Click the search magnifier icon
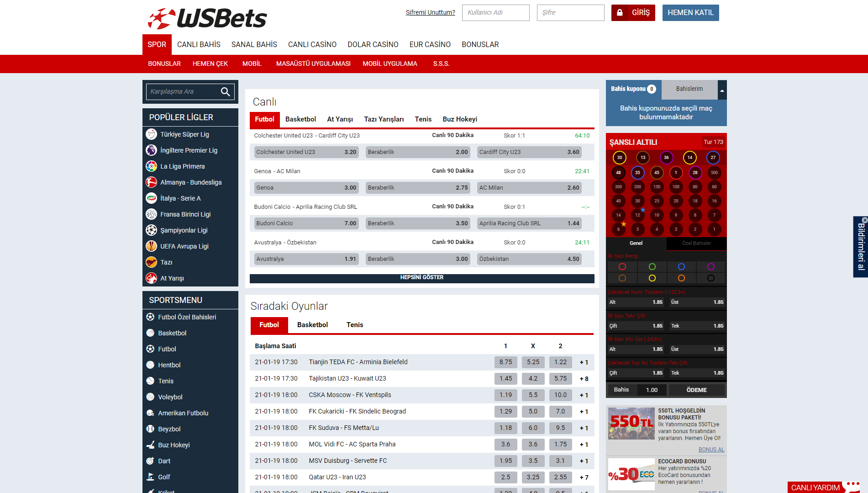 (225, 92)
